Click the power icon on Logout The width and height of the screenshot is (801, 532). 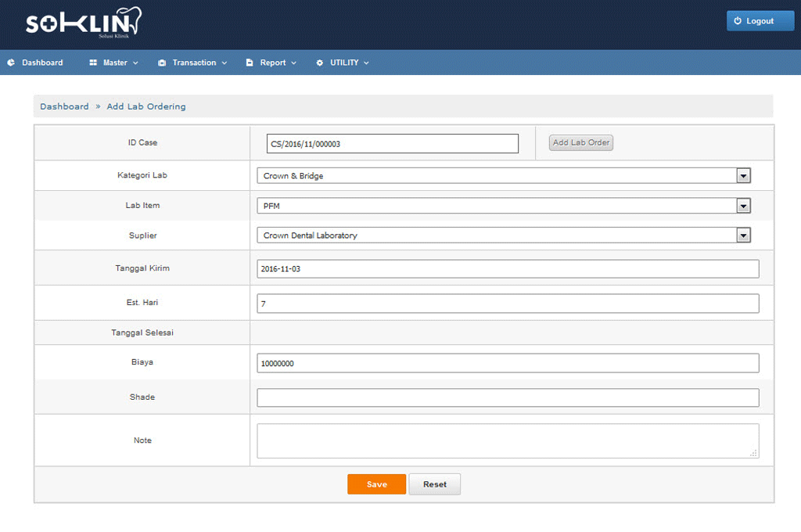click(737, 21)
